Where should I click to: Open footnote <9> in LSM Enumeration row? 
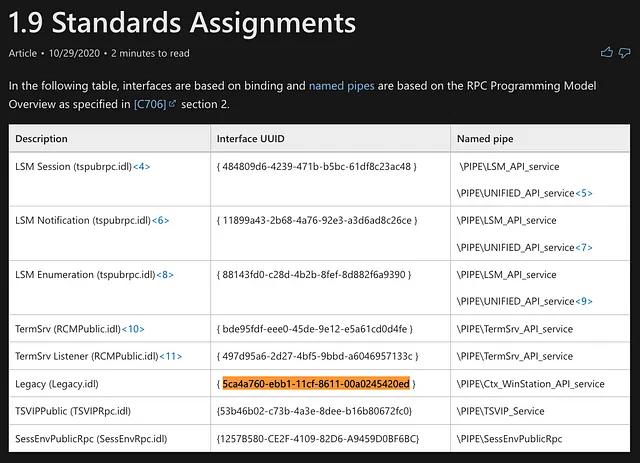point(584,301)
